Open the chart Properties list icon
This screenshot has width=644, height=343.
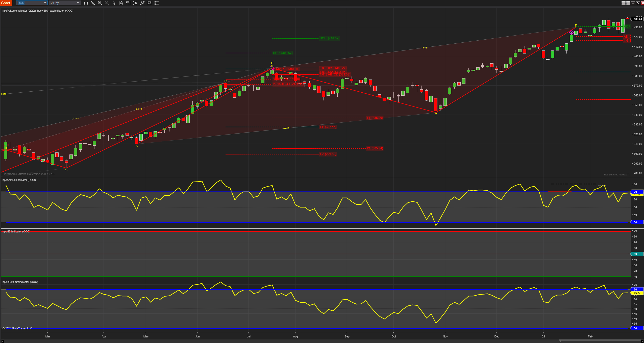(x=157, y=3)
